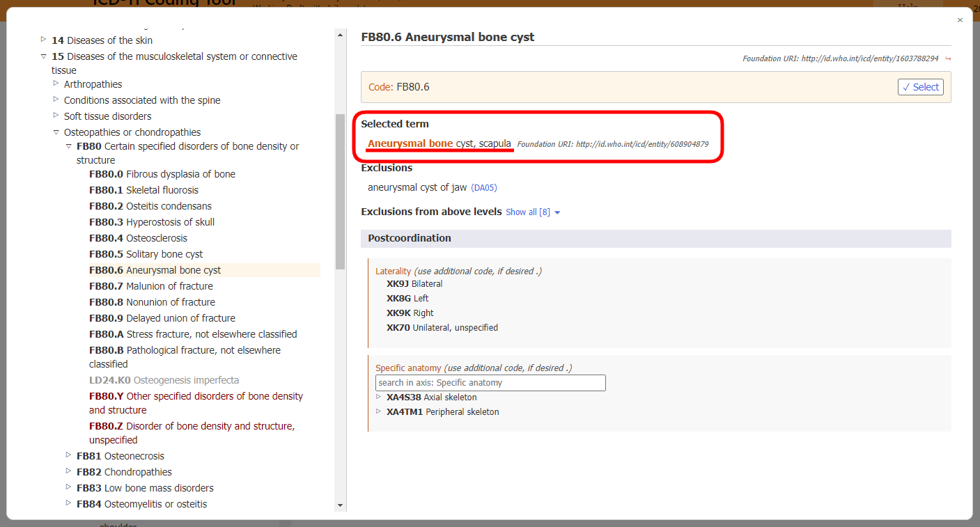Expand the "XA4S38 Axial skeleton" anatomy node
The height and width of the screenshot is (527, 980).
378,397
